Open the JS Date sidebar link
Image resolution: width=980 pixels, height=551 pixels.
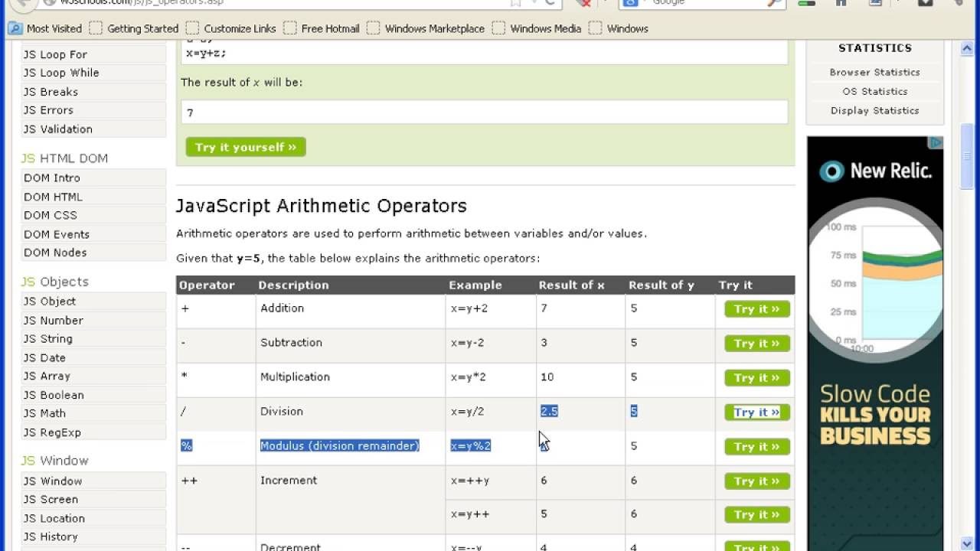[93, 358]
